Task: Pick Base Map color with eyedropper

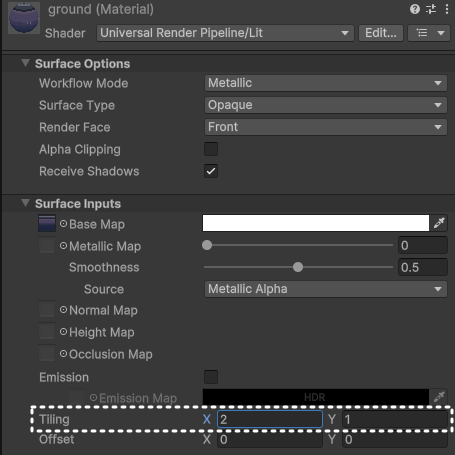Action: 439,223
